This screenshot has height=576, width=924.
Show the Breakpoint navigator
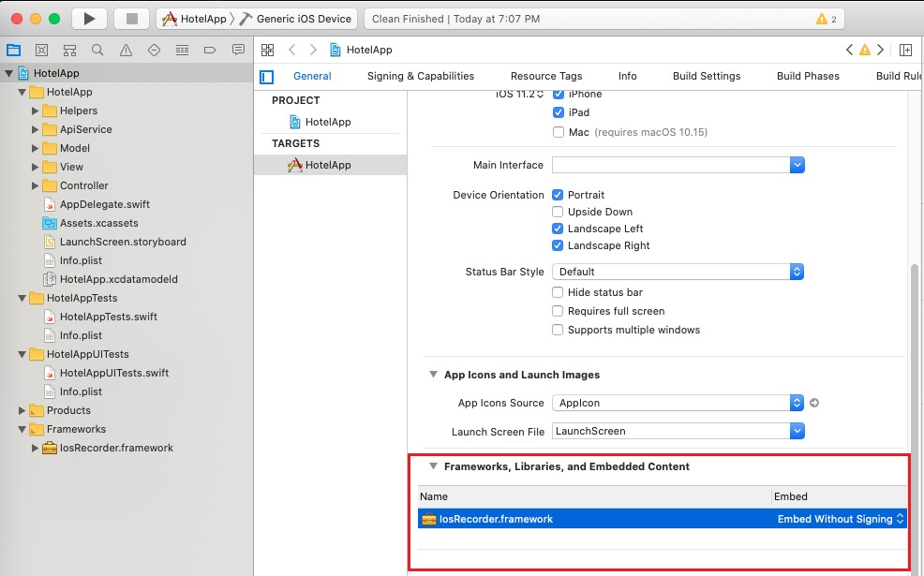point(210,50)
